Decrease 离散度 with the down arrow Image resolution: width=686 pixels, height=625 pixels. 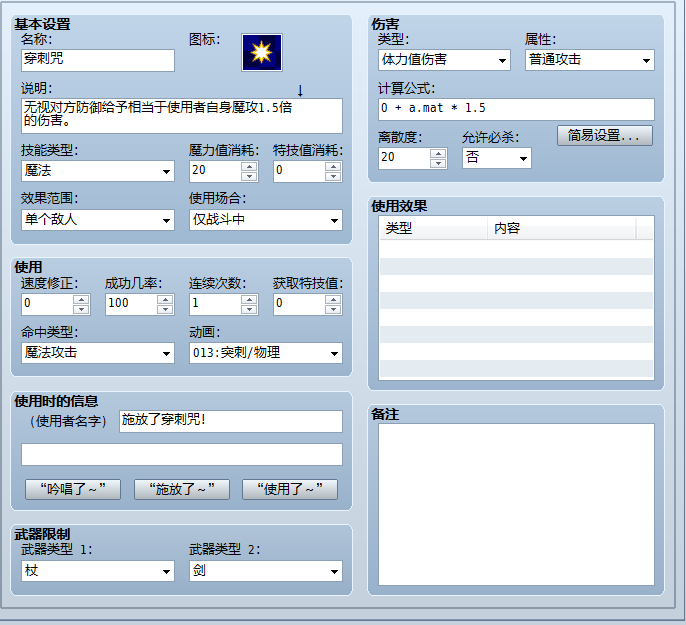tap(438, 163)
